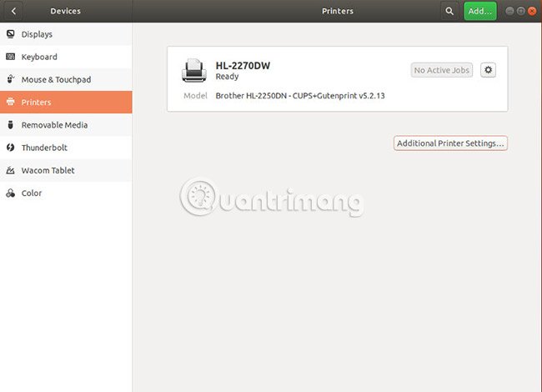Viewport: 542px width, 392px height.
Task: Open search with the magnifier icon
Action: click(x=449, y=11)
